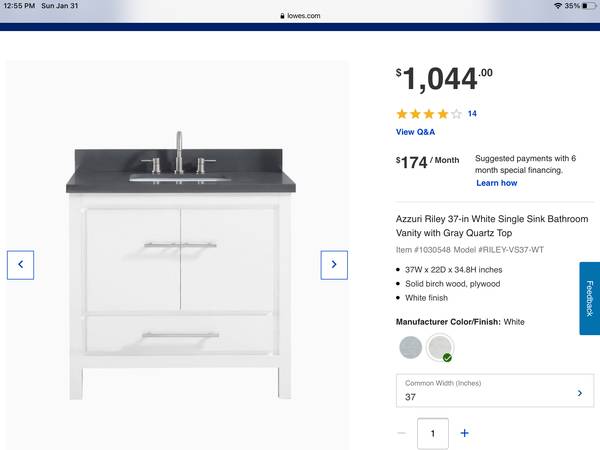Open the Feedback side tab
Viewport: 600px width, 450px height.
(590, 298)
